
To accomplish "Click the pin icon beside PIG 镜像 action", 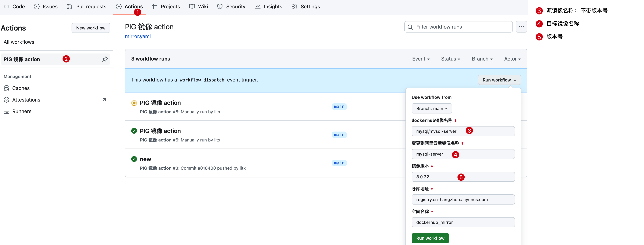I will tap(105, 59).
